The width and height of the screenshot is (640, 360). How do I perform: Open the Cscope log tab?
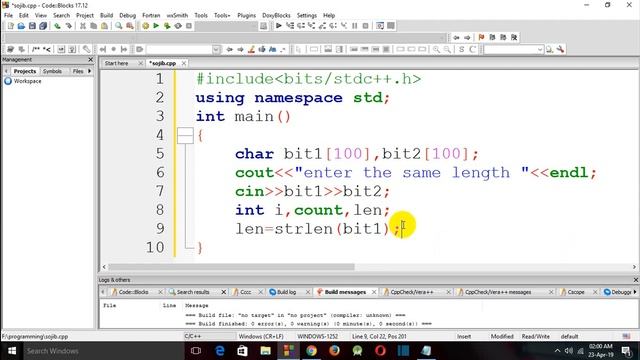576,292
